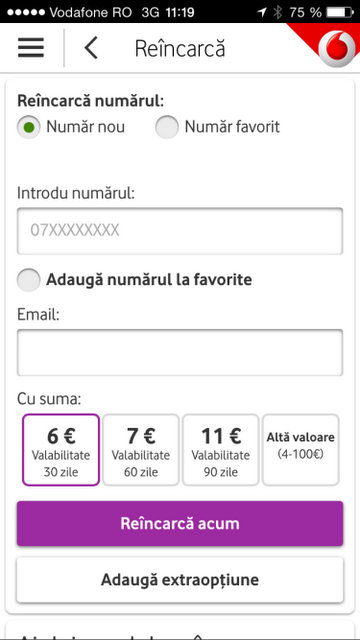Tap the Reîncarcă acum button

click(180, 524)
